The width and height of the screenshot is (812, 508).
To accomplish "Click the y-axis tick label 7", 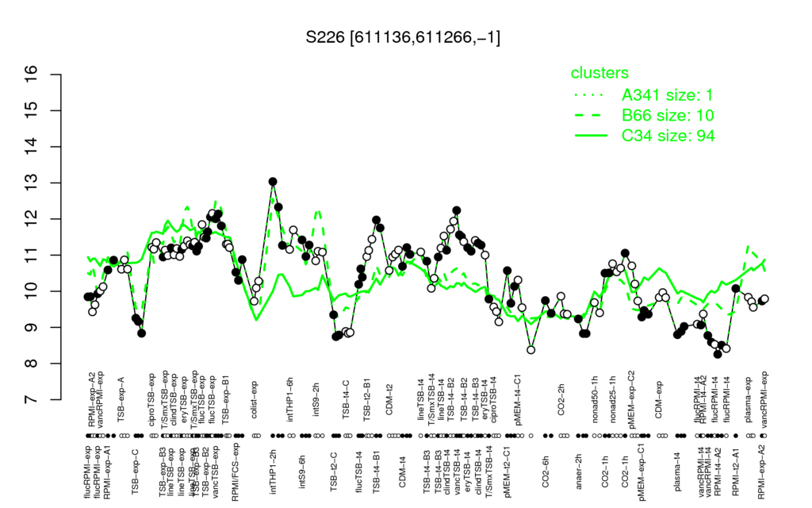I will [32, 400].
